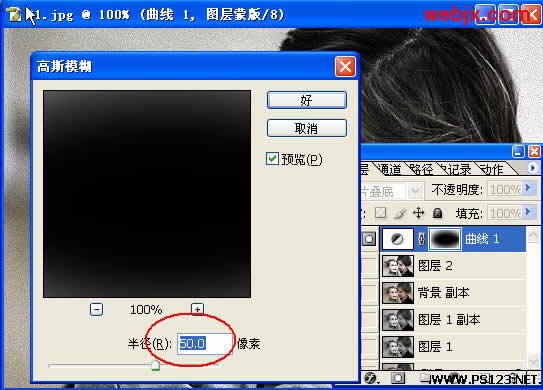
Task: Click the 好 OK button
Action: point(306,100)
